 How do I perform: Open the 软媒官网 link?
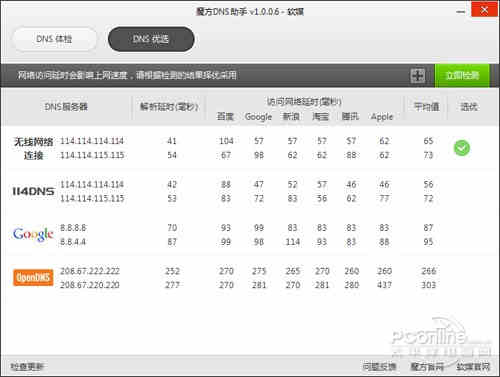(x=473, y=367)
